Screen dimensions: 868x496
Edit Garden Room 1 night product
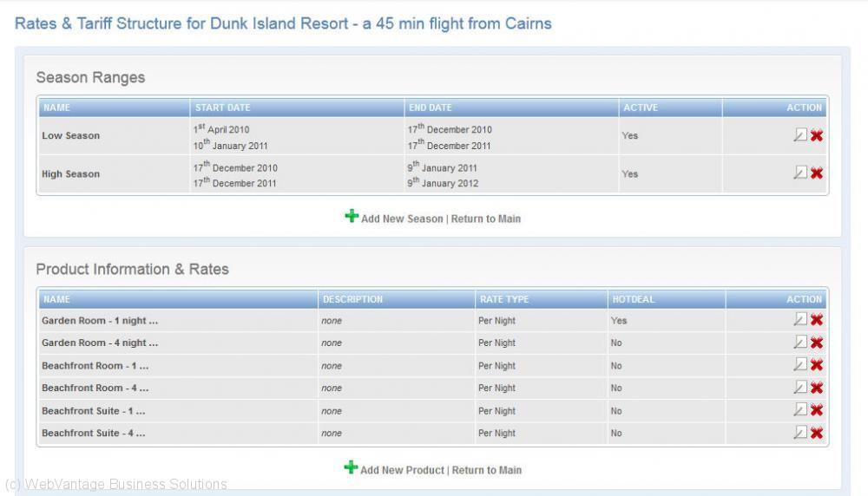(x=800, y=320)
